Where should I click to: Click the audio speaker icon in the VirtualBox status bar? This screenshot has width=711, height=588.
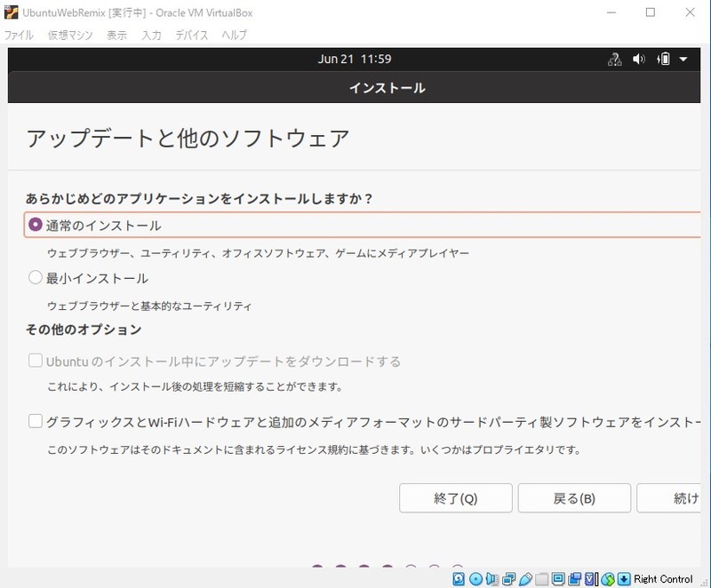(x=492, y=579)
